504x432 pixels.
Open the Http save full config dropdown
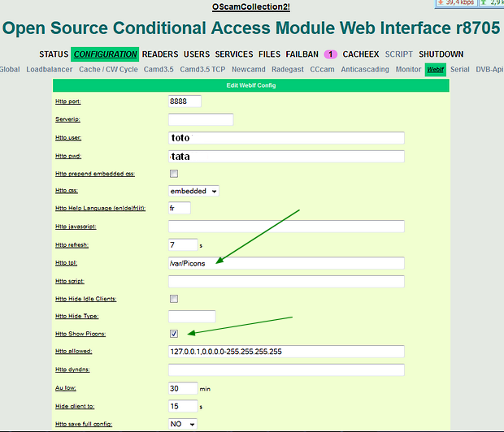183,424
